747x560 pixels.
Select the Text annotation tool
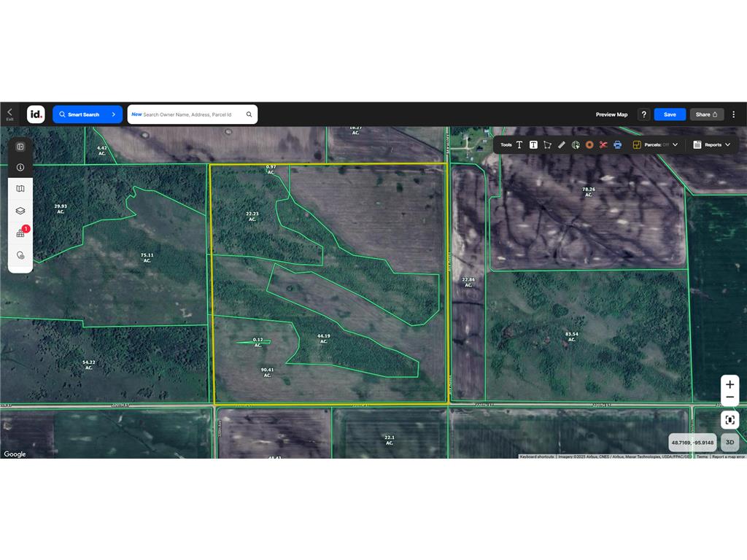tap(519, 144)
